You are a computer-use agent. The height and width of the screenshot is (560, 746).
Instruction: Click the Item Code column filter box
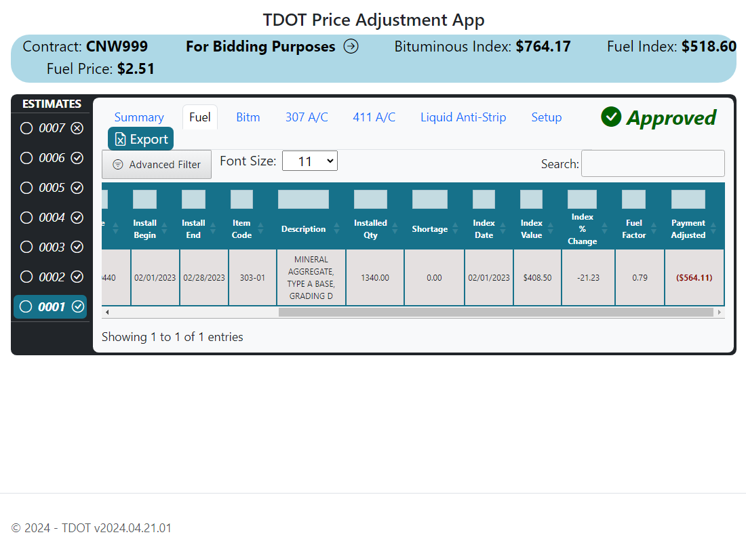pyautogui.click(x=241, y=199)
